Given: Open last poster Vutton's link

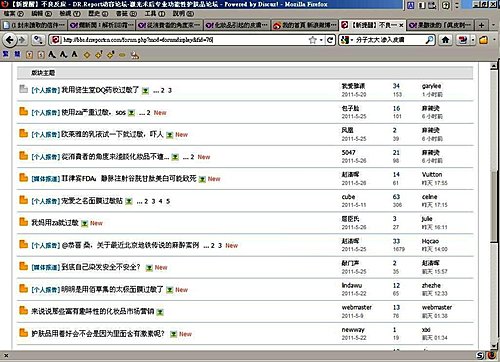Looking at the screenshot, I should [x=432, y=174].
